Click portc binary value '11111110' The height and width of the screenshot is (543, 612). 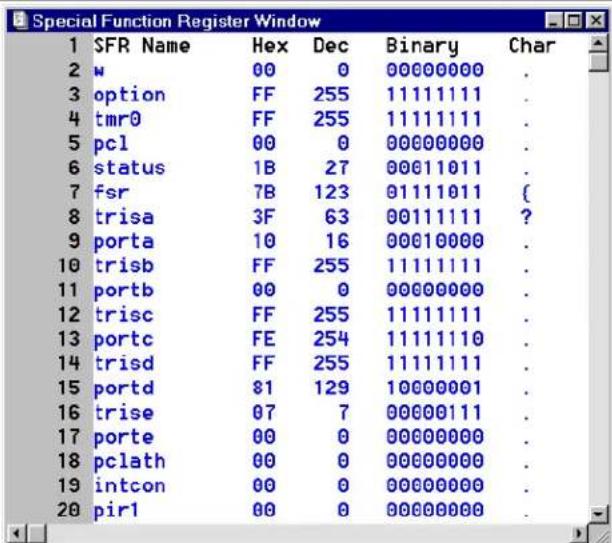click(x=435, y=339)
